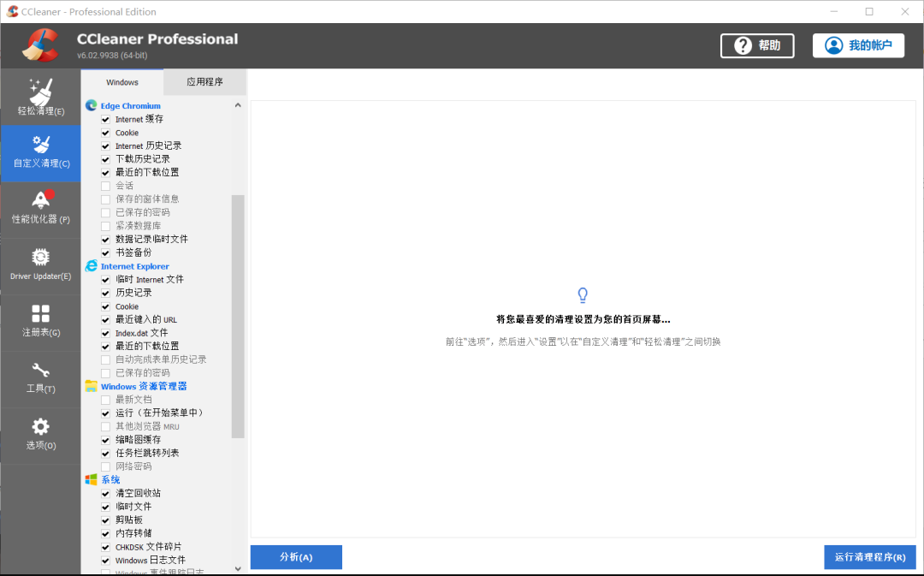Enable 自动完成表单历史记录 checkbox
This screenshot has height=576, width=924.
105,359
